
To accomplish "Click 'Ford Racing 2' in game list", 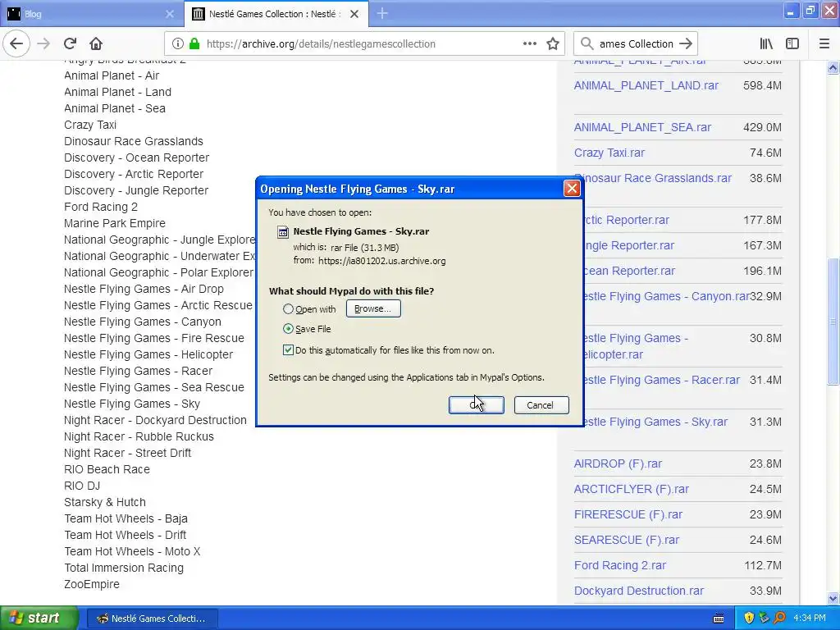I will [101, 207].
